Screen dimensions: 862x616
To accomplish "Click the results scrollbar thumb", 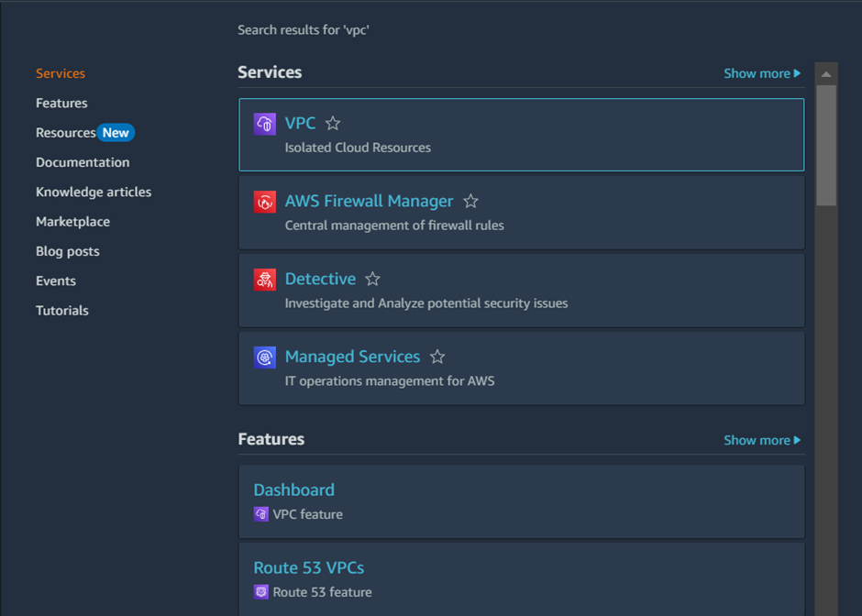I will pos(826,146).
